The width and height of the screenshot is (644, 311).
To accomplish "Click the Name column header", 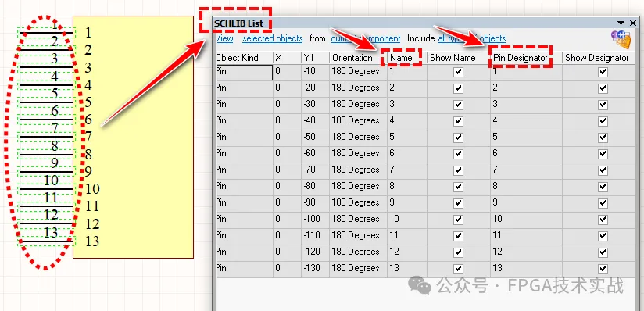I will [x=407, y=58].
